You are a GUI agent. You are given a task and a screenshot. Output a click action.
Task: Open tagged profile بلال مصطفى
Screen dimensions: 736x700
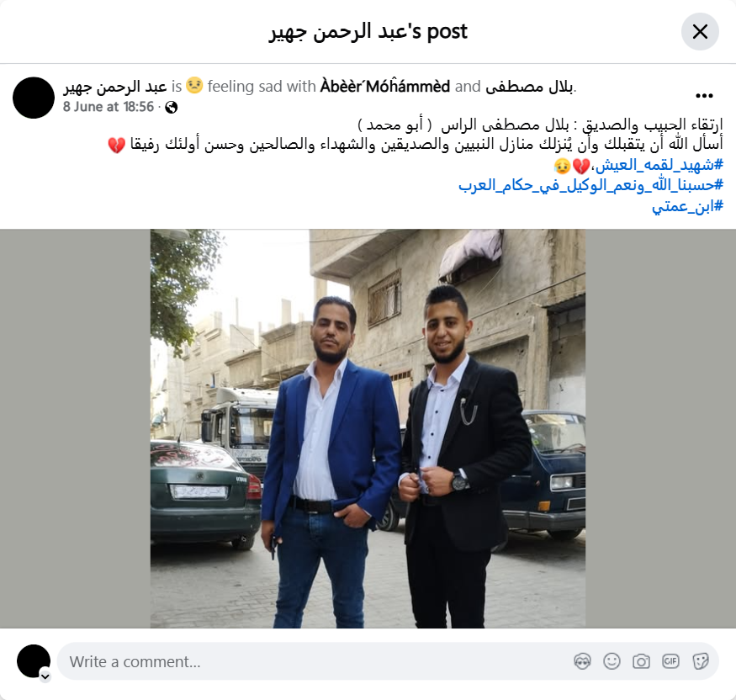[529, 87]
